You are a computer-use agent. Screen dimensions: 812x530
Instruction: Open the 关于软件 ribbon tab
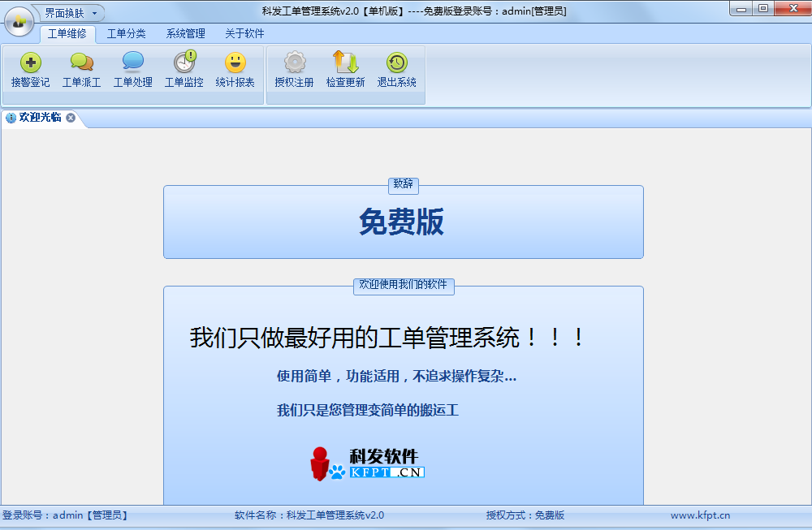click(244, 33)
